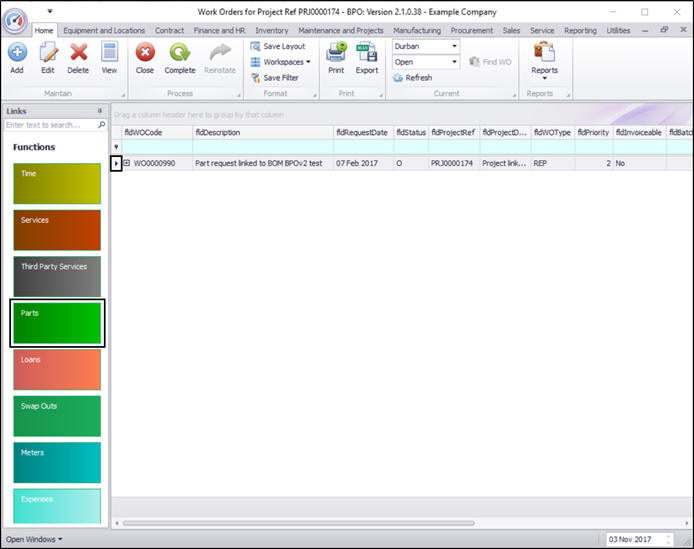Click the green Complete icon

[x=180, y=52]
